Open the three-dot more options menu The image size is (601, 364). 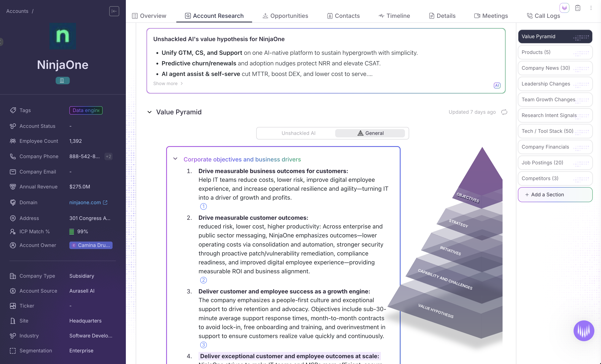point(591,8)
